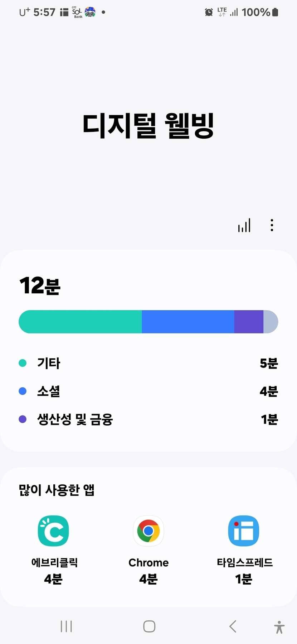Tap the SOL Bank notification icon
297x644 pixels.
[77, 13]
